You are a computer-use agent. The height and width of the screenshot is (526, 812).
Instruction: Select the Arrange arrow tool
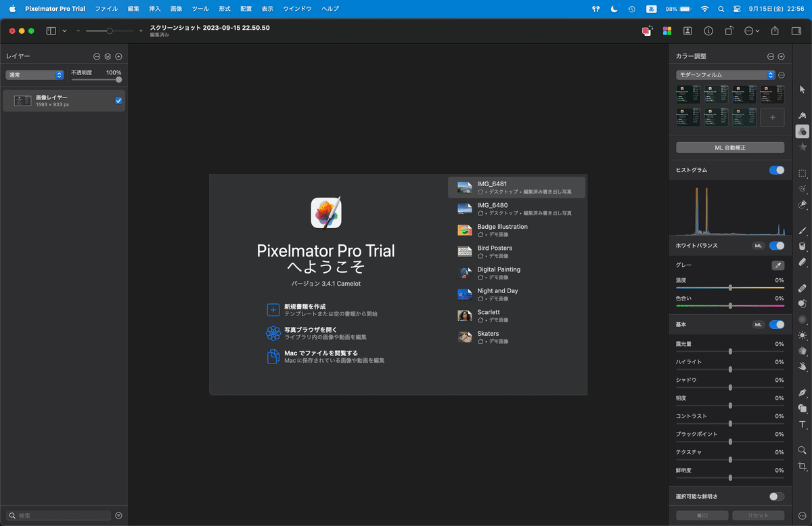(803, 90)
